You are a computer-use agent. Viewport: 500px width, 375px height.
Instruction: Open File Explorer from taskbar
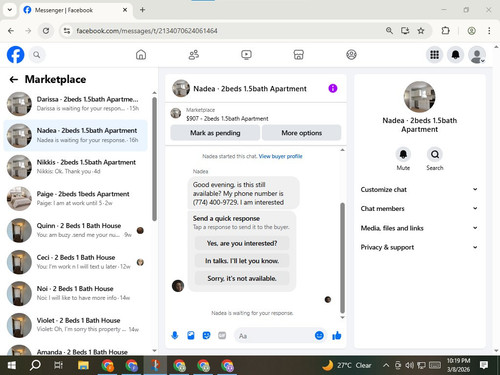click(83, 365)
